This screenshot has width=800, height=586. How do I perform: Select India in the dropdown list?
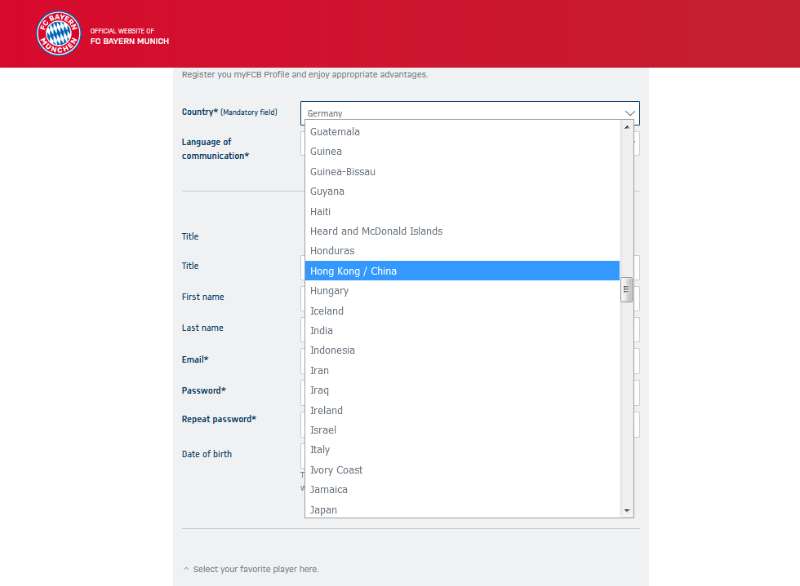coord(462,330)
